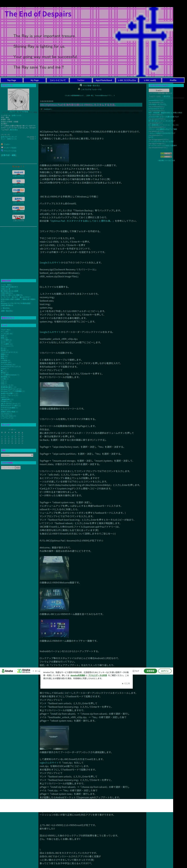Click the ログイン button
Image resolution: width=187 pixels, height=868 pixels.
(165, 671)
